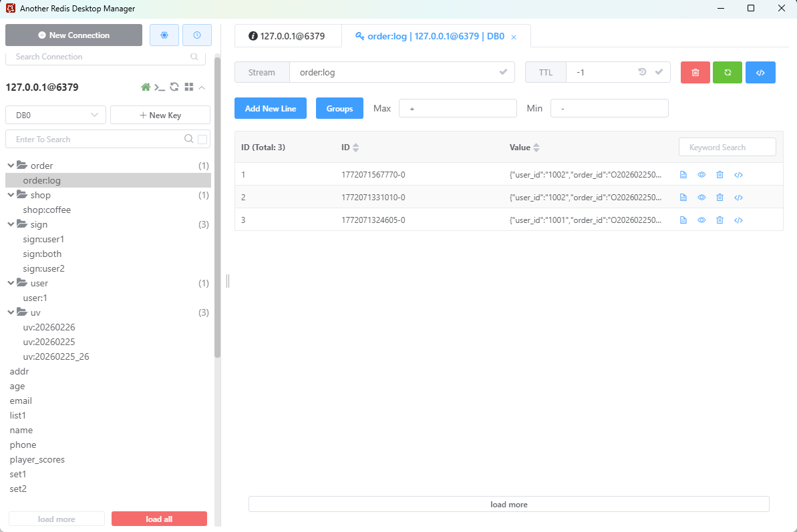Screen dimensions: 797x532
Task: Click the Groups button
Action: pos(339,108)
